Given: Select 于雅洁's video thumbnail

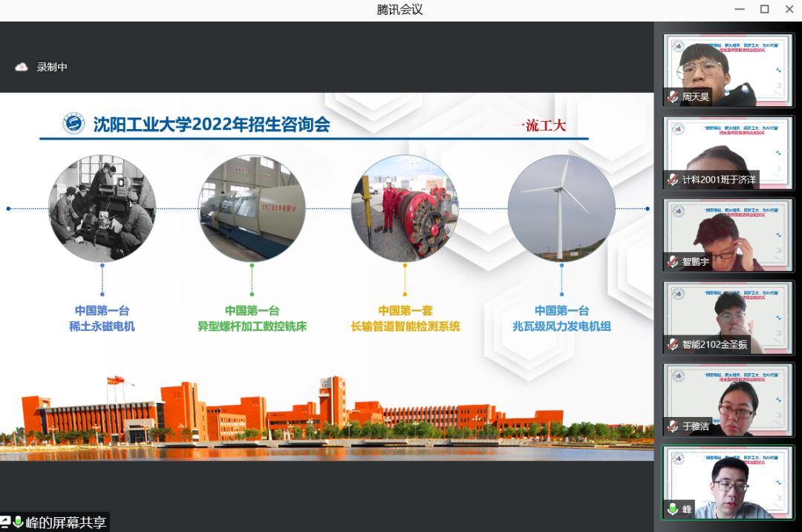Looking at the screenshot, I should click(728, 400).
